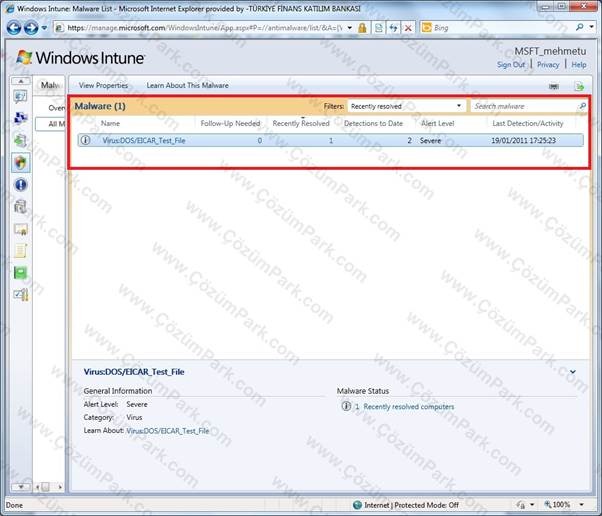Click the export list icon with green arrow

(x=579, y=86)
